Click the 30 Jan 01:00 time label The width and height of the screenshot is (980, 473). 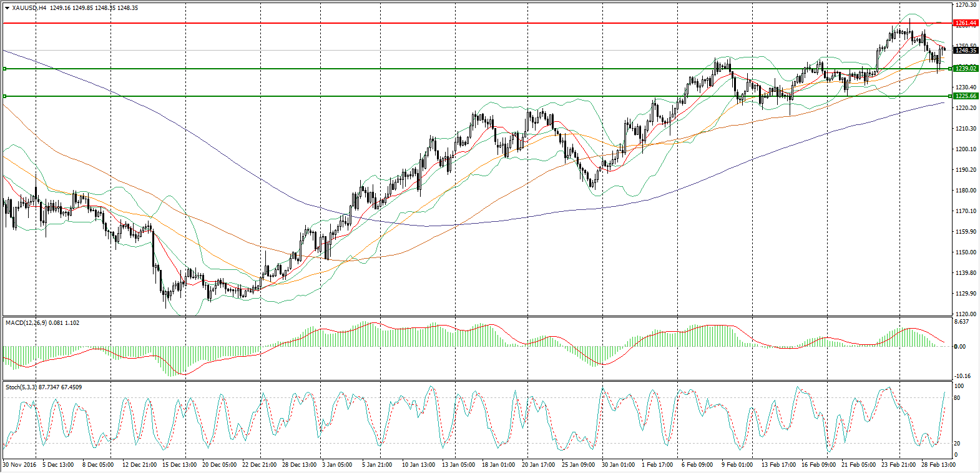[618, 465]
